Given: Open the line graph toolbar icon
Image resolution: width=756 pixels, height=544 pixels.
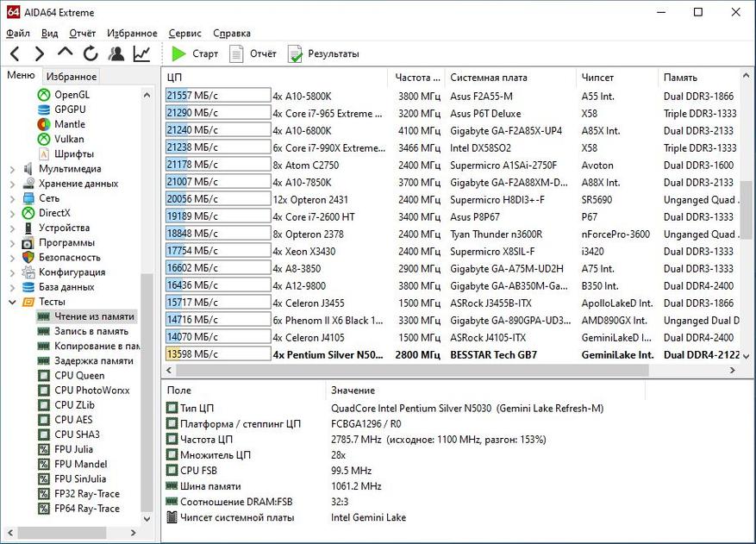Looking at the screenshot, I should pos(141,53).
